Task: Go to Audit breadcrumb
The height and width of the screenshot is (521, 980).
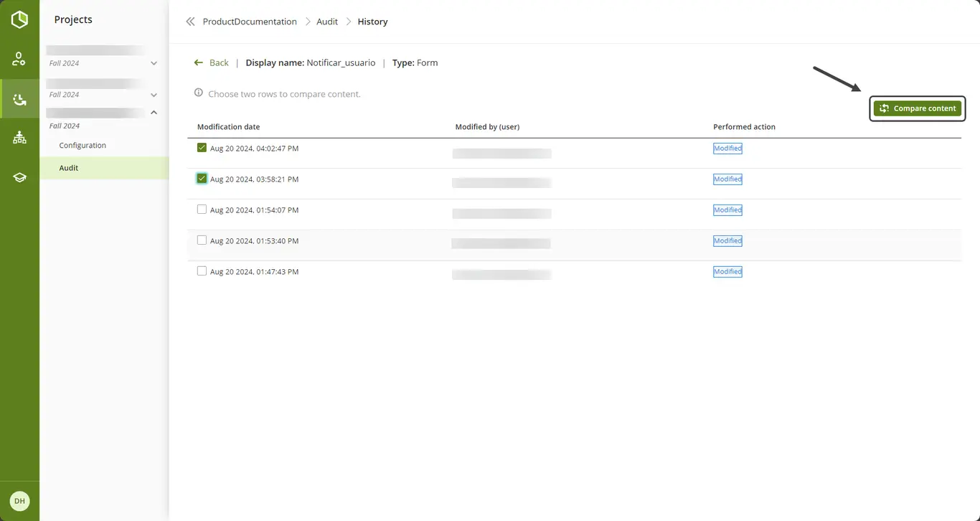Action: click(327, 22)
